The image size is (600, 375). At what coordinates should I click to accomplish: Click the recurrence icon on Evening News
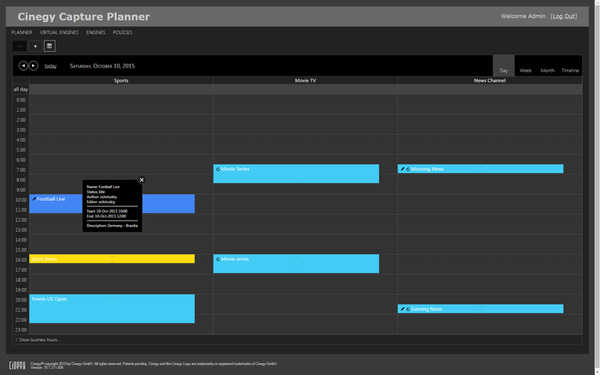[x=408, y=309]
